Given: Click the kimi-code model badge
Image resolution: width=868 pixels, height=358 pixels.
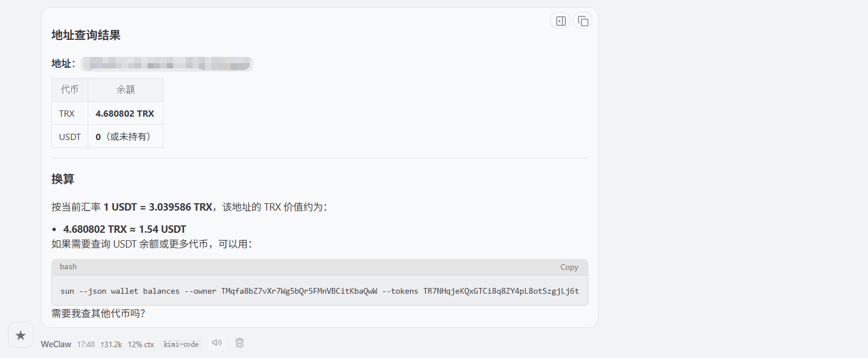Looking at the screenshot, I should (x=181, y=344).
